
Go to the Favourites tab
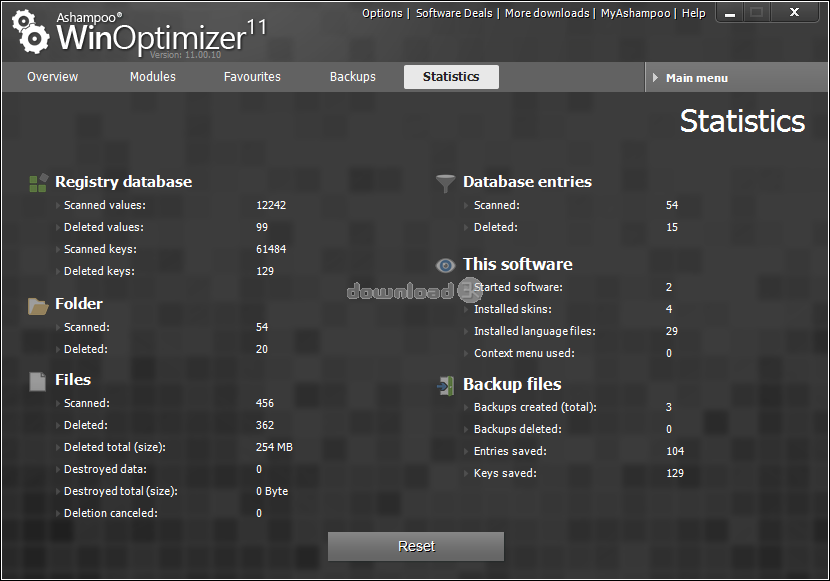click(x=252, y=77)
